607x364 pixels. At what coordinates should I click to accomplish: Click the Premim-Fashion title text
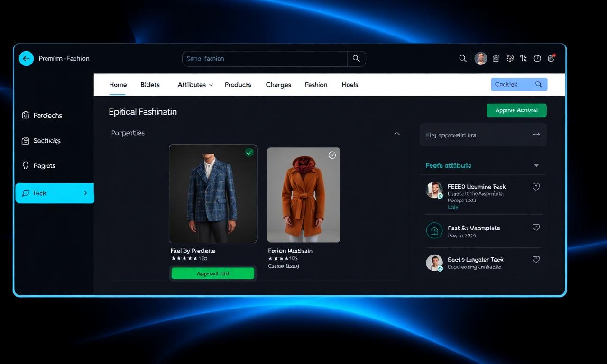[64, 59]
